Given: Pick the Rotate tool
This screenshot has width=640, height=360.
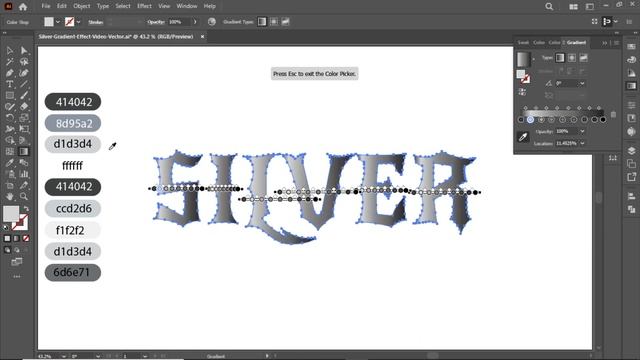Looking at the screenshot, I should [x=10, y=118].
